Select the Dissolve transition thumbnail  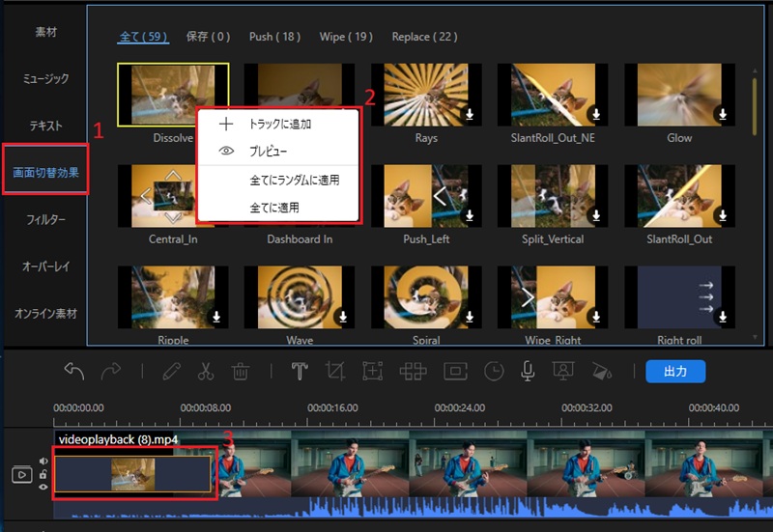[173, 95]
